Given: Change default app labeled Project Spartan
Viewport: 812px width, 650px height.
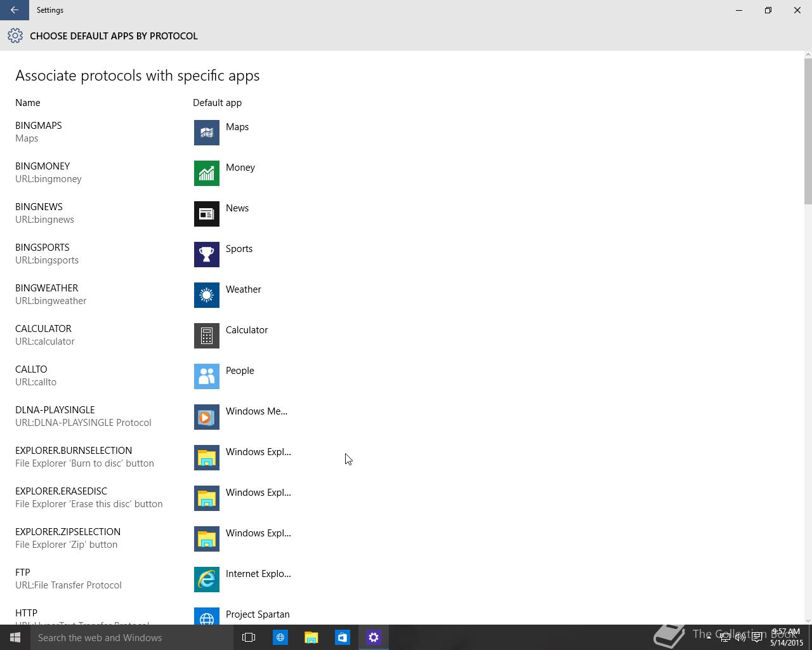Looking at the screenshot, I should click(x=258, y=614).
